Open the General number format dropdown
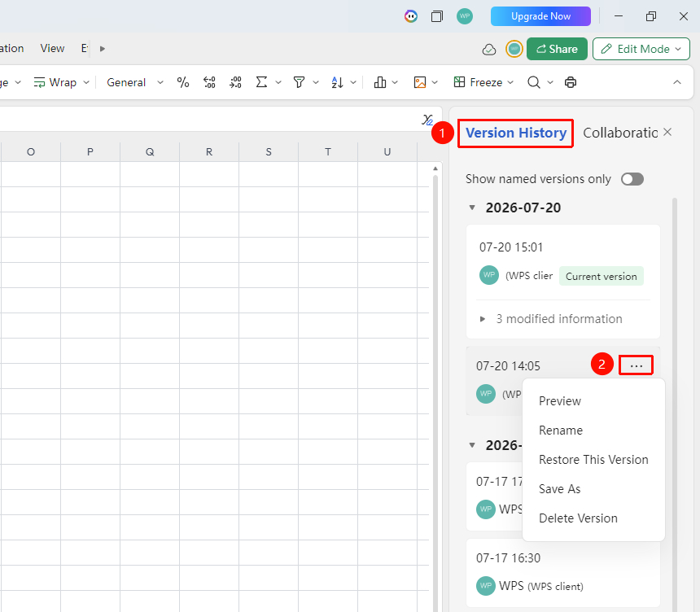The height and width of the screenshot is (612, 700). pyautogui.click(x=135, y=82)
